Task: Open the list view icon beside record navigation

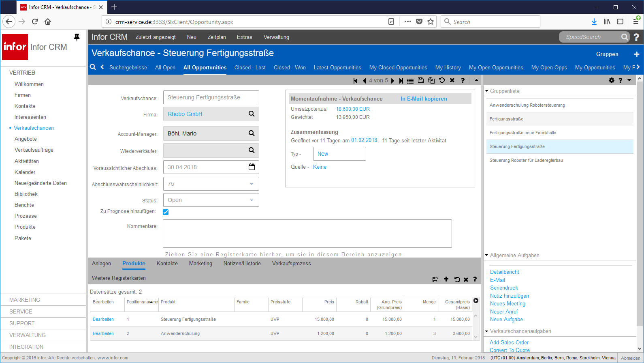Action: point(410,81)
